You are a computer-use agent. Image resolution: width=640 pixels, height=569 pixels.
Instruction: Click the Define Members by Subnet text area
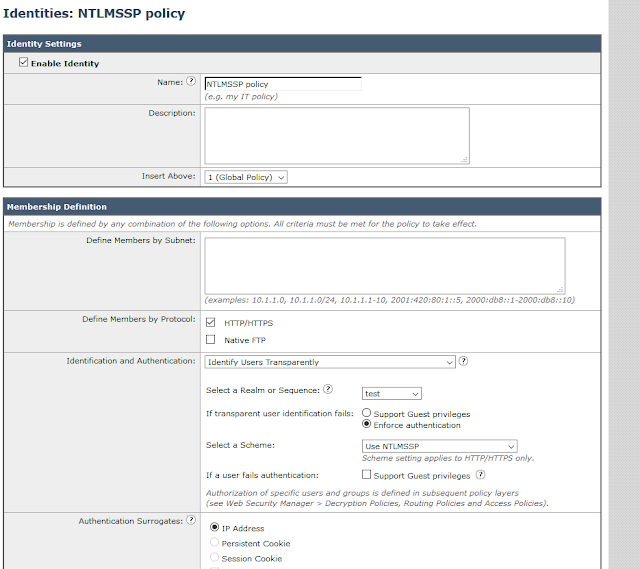point(385,266)
